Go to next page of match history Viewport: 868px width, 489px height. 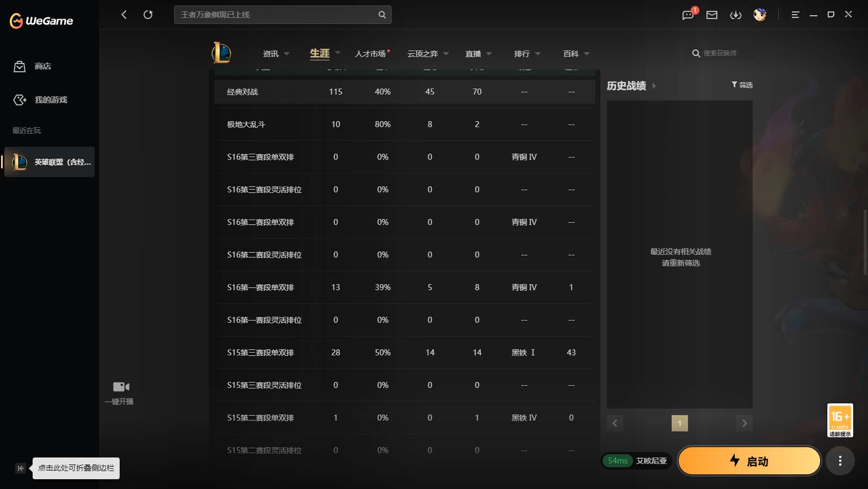click(x=745, y=423)
